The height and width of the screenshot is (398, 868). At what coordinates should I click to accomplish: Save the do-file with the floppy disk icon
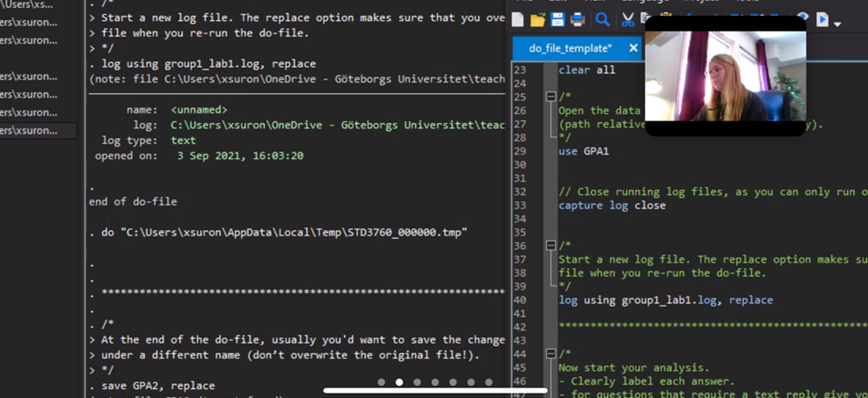558,20
